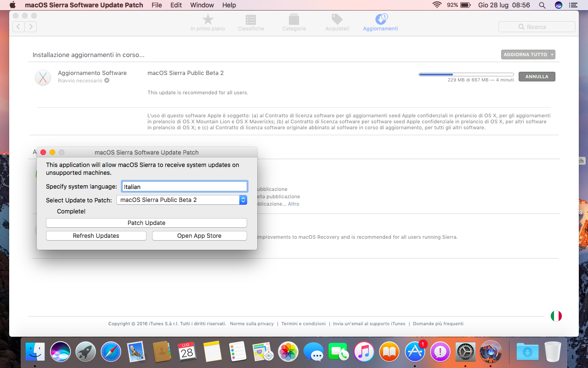588x368 pixels.
Task: Open iTunes from the Dock
Action: click(x=364, y=352)
